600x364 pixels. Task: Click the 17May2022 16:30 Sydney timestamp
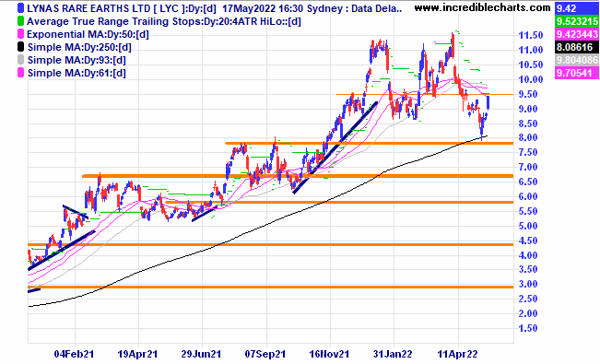tap(284, 8)
